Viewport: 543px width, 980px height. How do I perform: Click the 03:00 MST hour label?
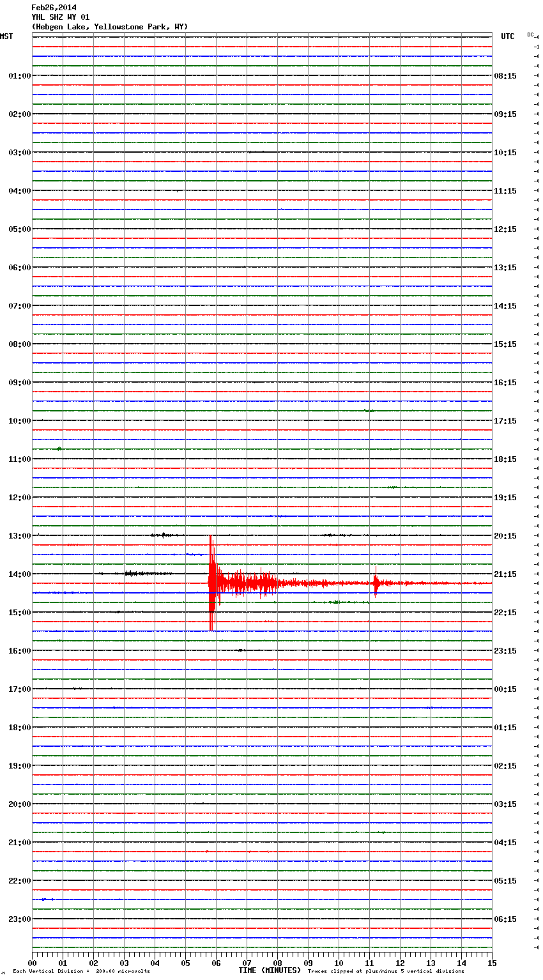tap(20, 153)
